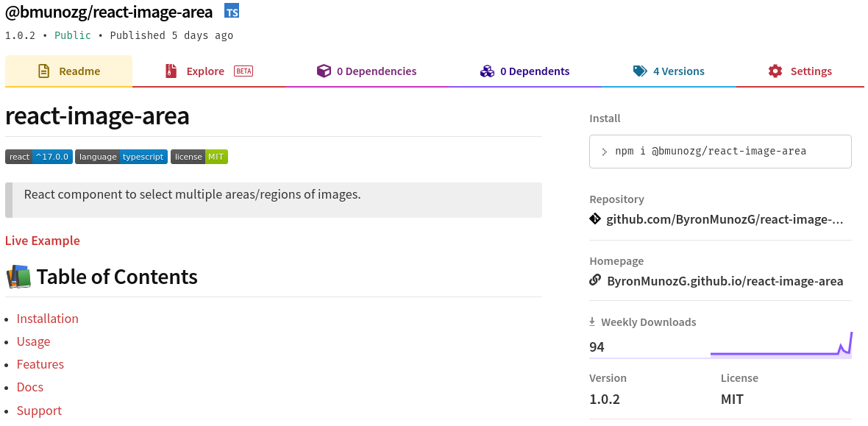
Task: Visit the ByronMunozG.github.io homepage link
Action: point(725,280)
